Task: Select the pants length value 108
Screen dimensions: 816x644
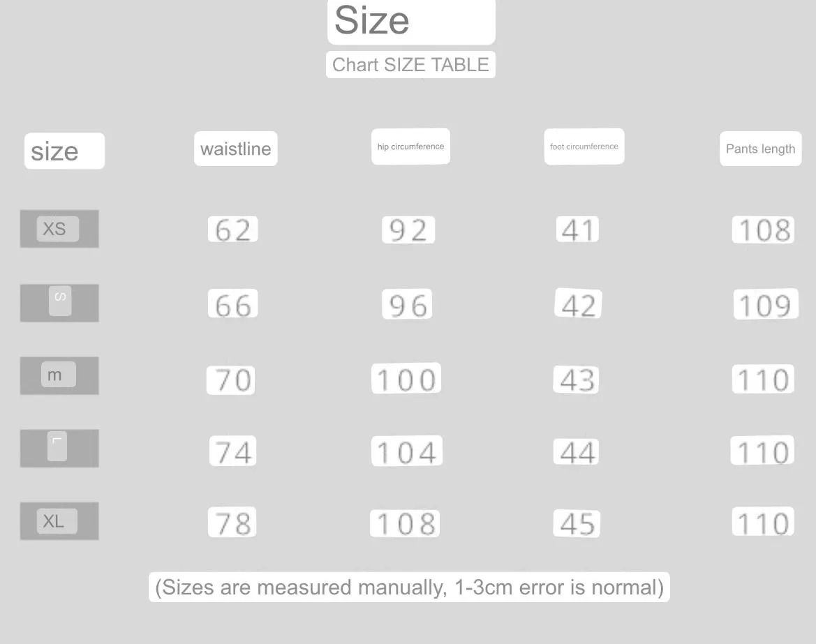Action: (x=763, y=230)
